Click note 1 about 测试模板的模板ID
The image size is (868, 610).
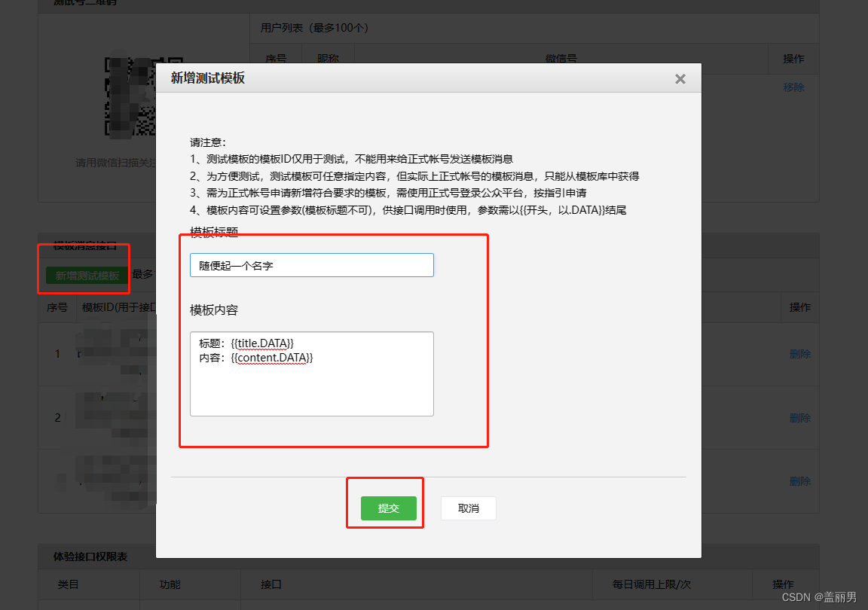pos(352,160)
